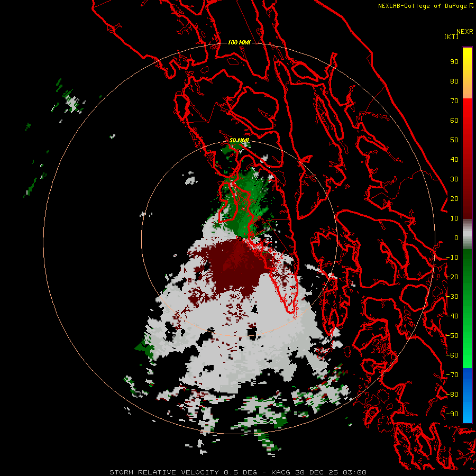The height and width of the screenshot is (476, 476).
Task: Click the 100 NMI range ring label
Action: coord(239,42)
